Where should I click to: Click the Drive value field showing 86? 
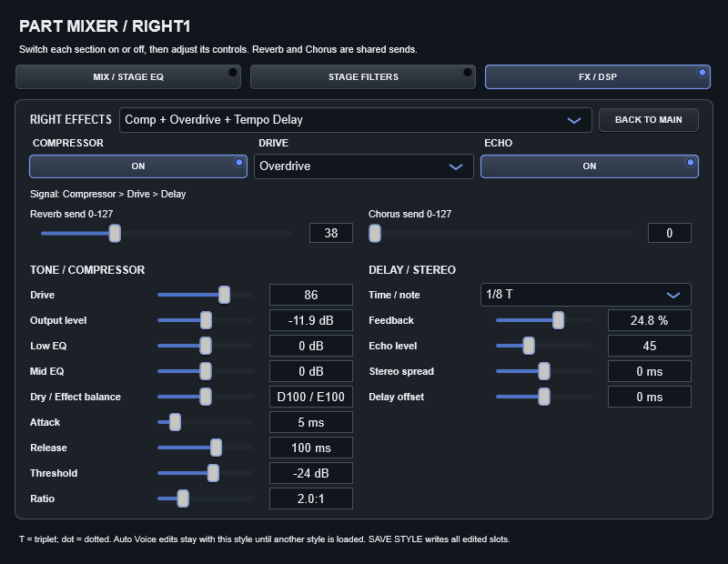[311, 295]
